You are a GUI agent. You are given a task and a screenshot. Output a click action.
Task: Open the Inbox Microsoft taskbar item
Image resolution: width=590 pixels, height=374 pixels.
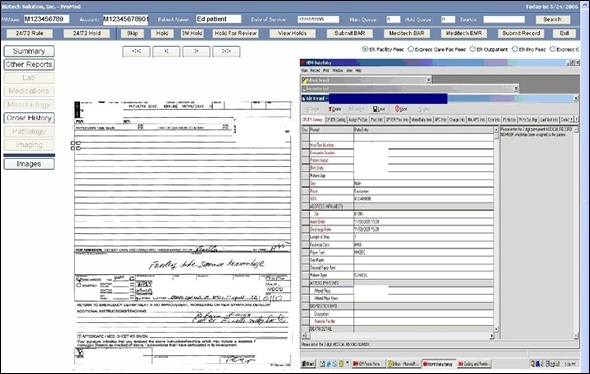(403, 364)
